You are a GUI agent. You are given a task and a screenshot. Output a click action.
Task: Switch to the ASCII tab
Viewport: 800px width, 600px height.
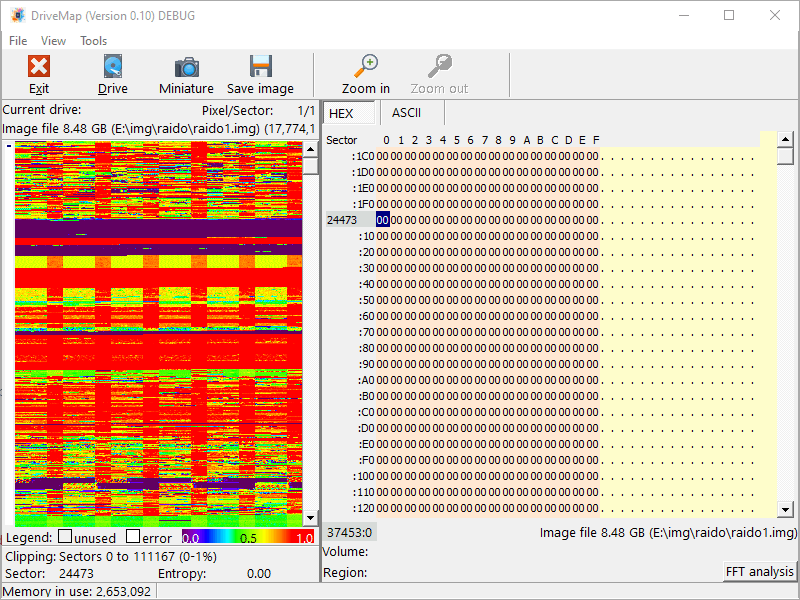406,113
